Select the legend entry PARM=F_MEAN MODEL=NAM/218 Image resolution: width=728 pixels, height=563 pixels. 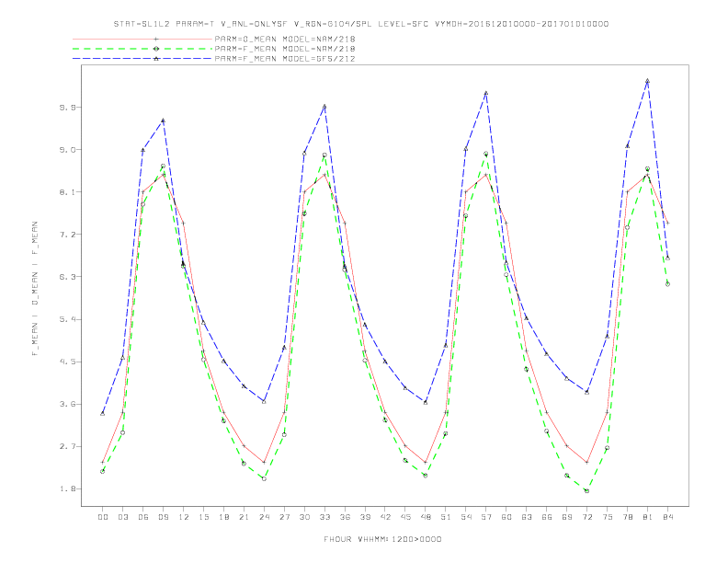285,49
